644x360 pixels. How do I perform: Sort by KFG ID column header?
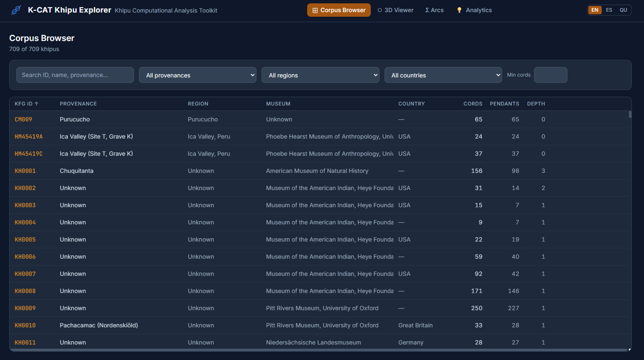click(x=26, y=104)
